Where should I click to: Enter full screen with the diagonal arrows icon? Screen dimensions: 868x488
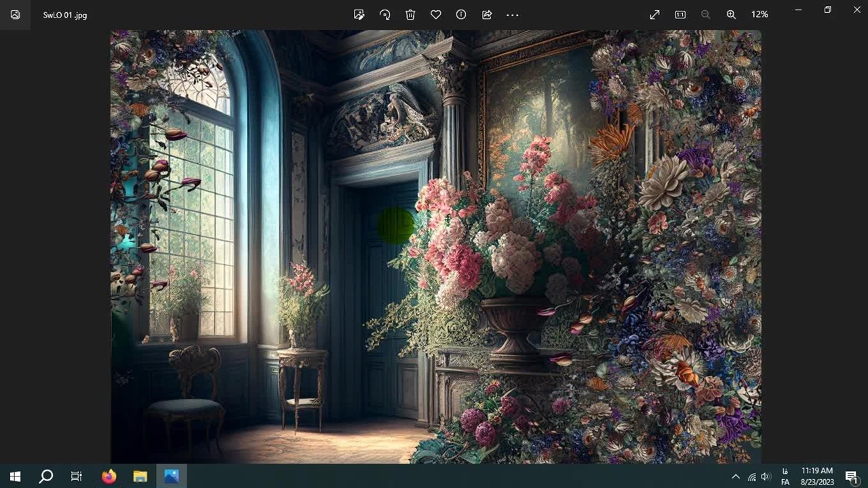click(x=654, y=15)
